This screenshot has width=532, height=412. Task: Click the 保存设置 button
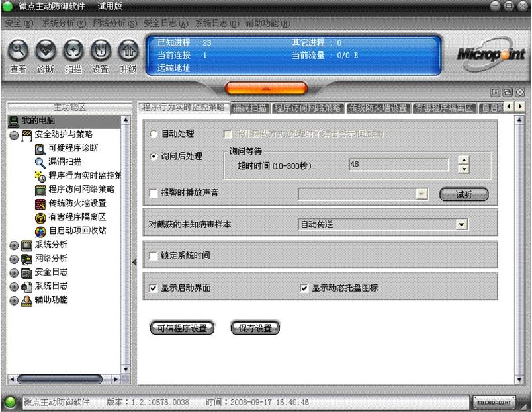[255, 328]
